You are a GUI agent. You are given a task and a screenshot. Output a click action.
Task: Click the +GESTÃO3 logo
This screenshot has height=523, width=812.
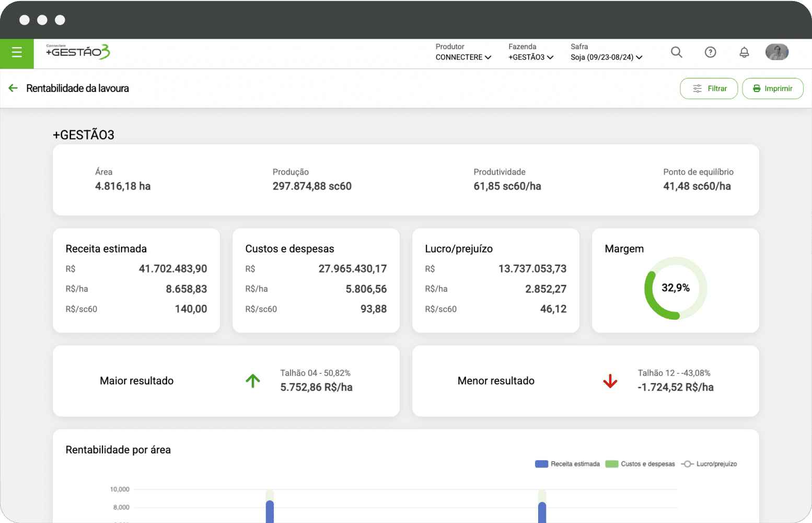78,52
